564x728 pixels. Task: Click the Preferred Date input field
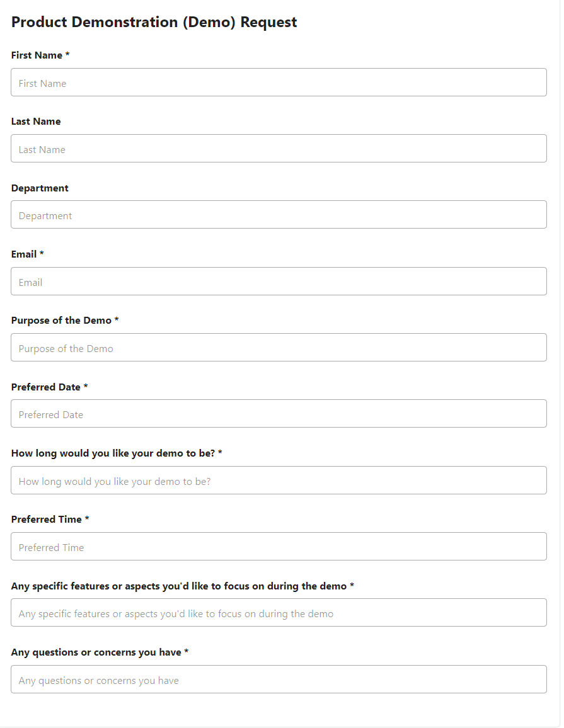[279, 413]
